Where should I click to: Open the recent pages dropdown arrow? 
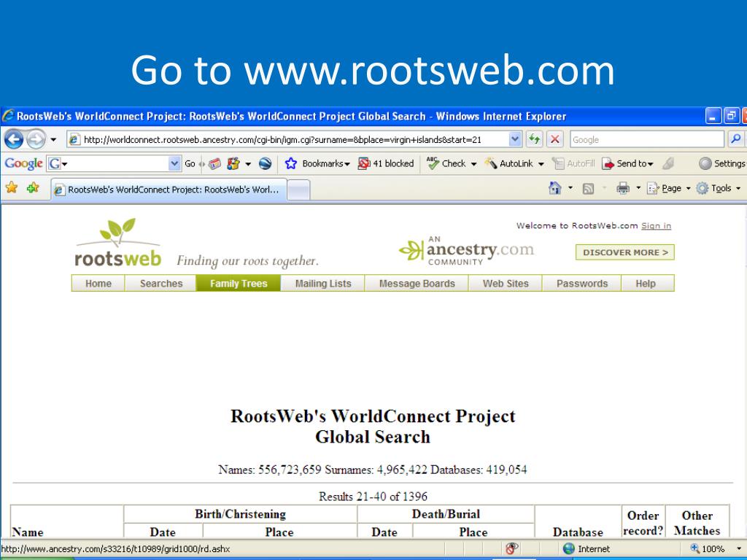[53, 140]
